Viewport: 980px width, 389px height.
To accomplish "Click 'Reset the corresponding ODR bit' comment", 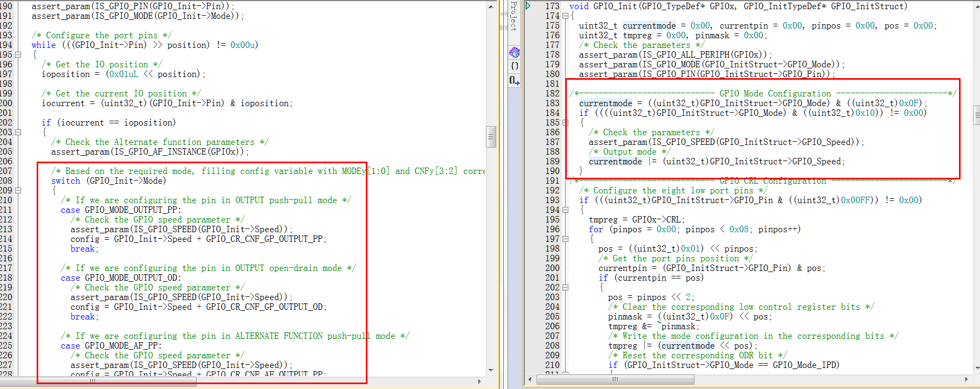I will (697, 356).
